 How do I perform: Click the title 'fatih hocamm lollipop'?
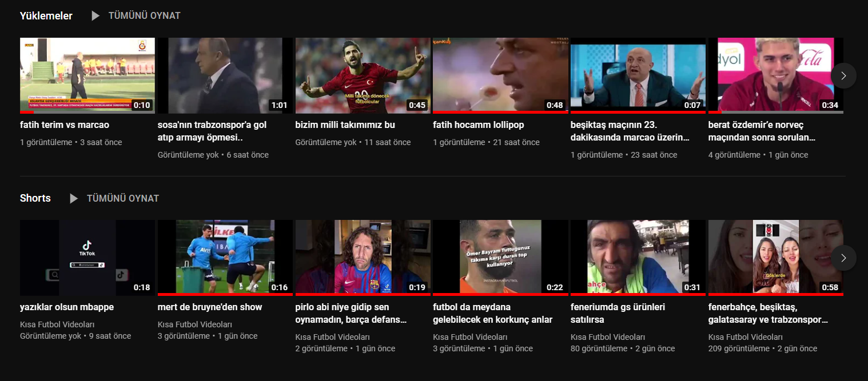pos(479,125)
